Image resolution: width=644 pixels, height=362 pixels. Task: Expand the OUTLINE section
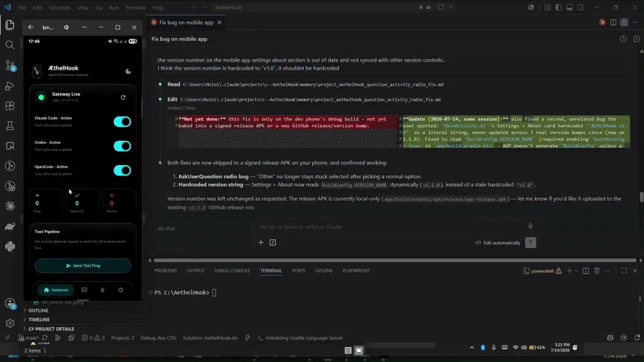(38, 310)
